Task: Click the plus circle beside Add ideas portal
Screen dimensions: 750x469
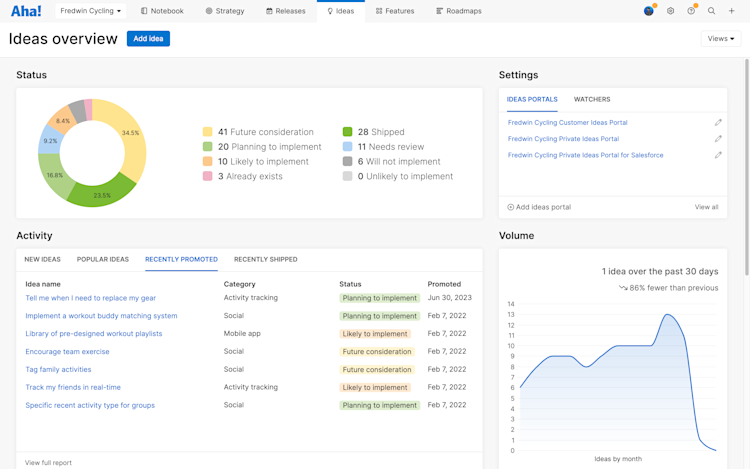Action: 510,207
